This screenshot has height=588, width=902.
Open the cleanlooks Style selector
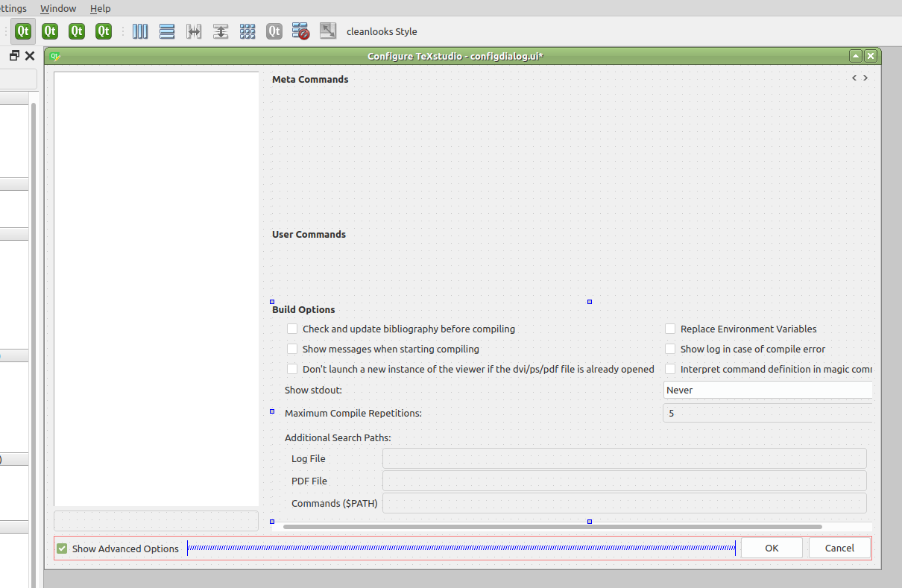(x=381, y=31)
